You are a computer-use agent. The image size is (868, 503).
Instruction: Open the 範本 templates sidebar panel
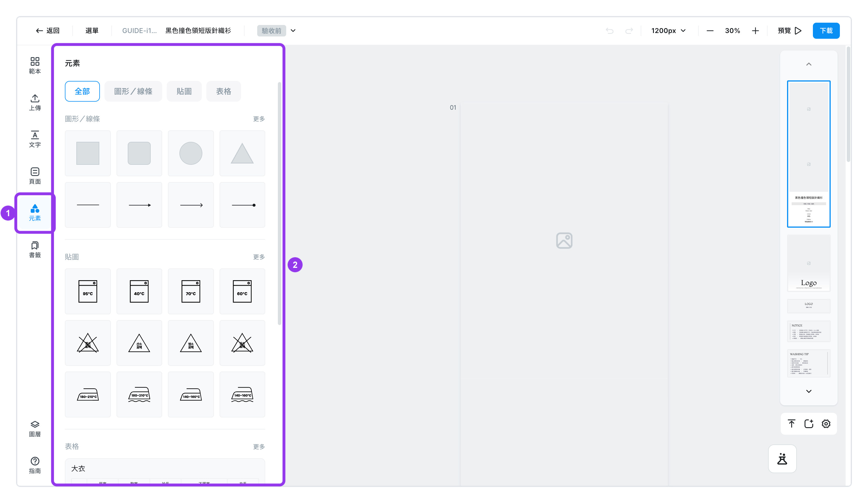click(35, 65)
